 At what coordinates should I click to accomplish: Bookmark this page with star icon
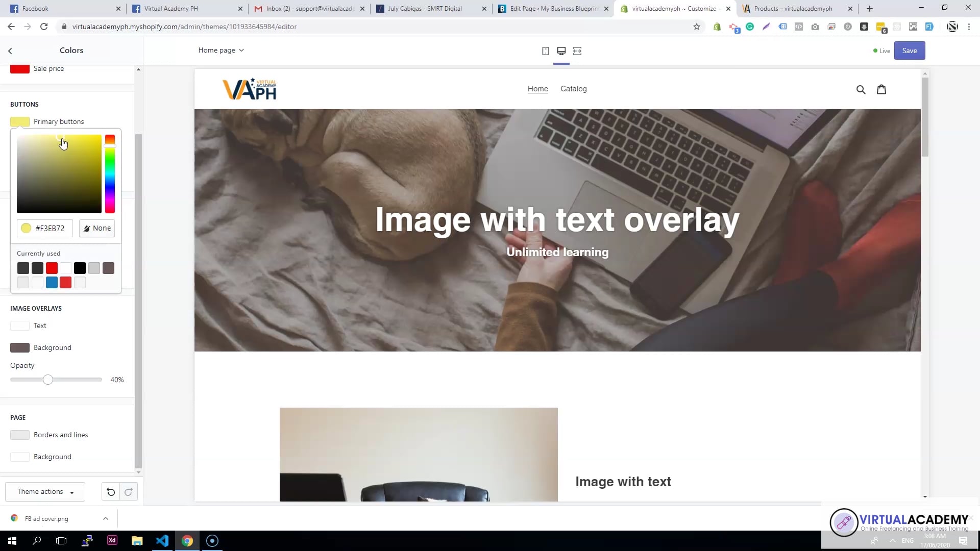[x=697, y=27]
